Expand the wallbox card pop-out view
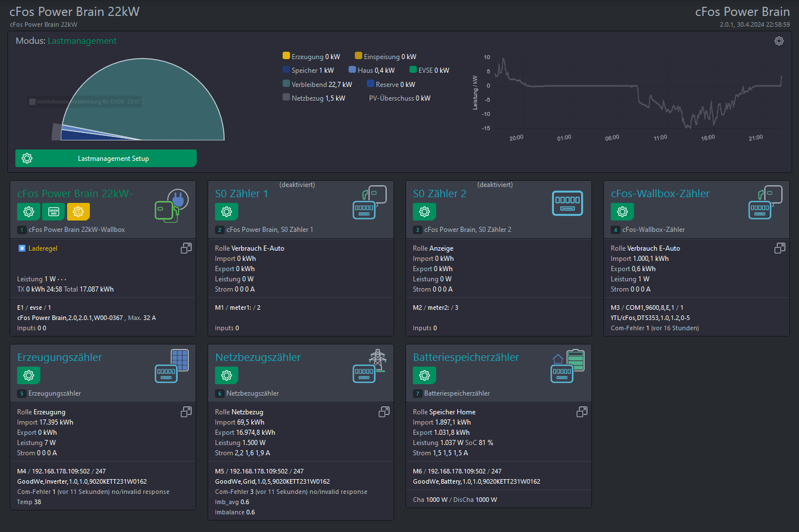The height and width of the screenshot is (532, 799). (x=186, y=248)
